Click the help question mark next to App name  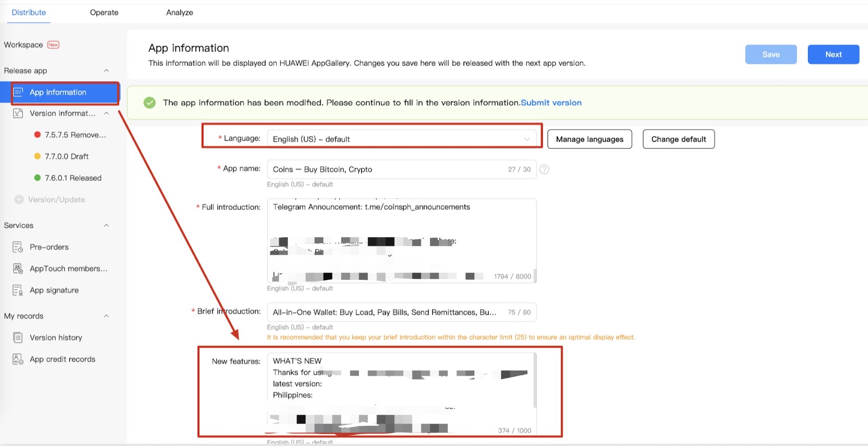tap(544, 169)
